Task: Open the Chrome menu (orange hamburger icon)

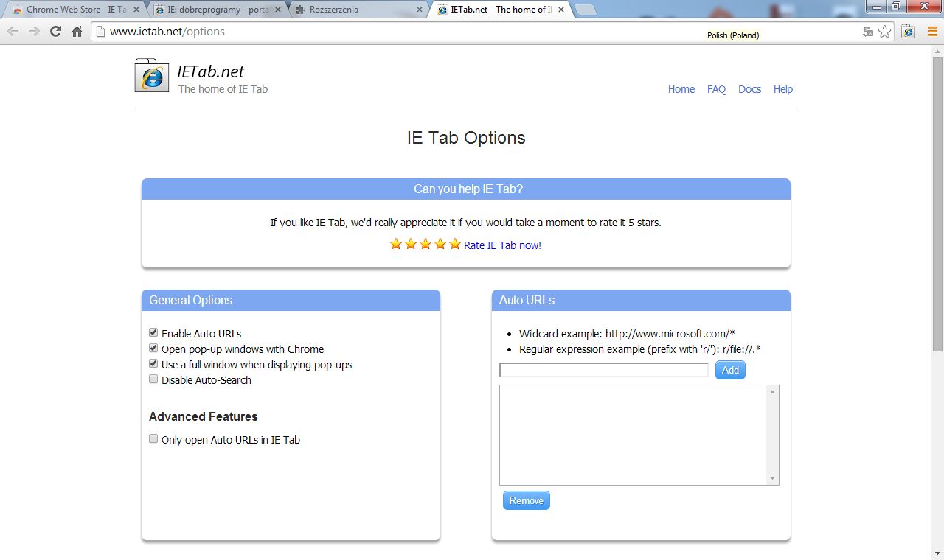Action: (x=932, y=32)
